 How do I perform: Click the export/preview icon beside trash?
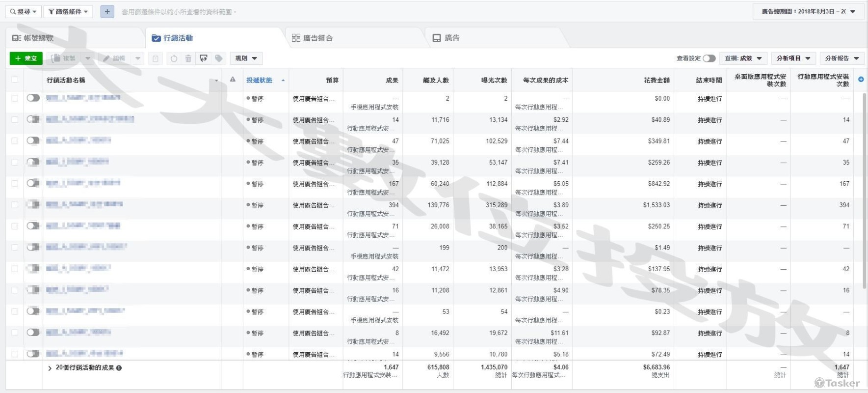204,58
